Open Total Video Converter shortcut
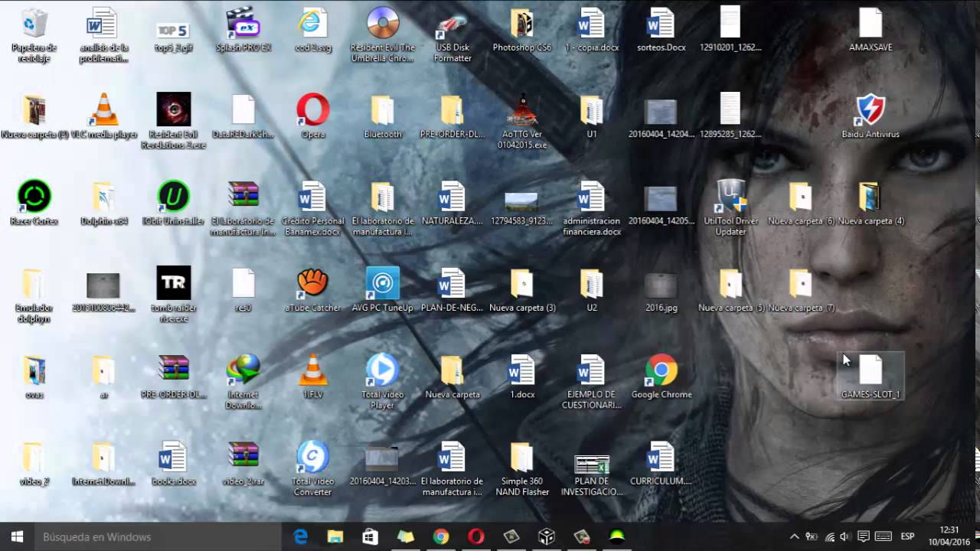The width and height of the screenshot is (980, 551). coord(313,468)
